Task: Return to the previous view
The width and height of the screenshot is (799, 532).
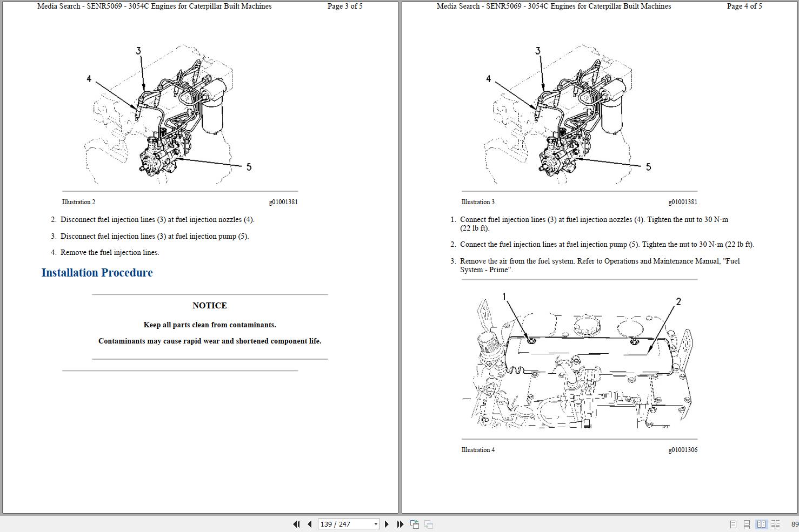Action: (x=414, y=524)
